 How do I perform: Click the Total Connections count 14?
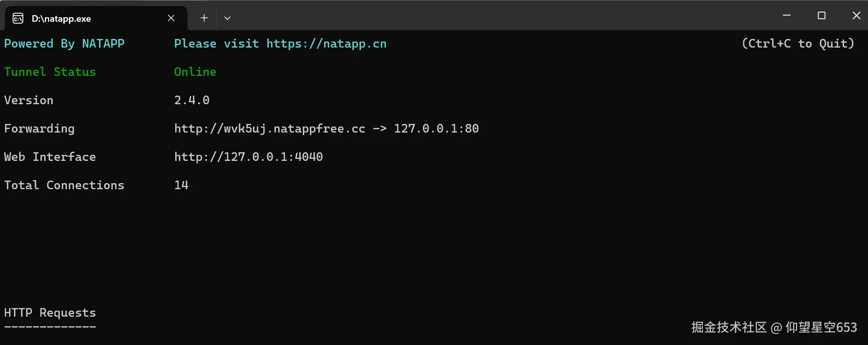[181, 186]
